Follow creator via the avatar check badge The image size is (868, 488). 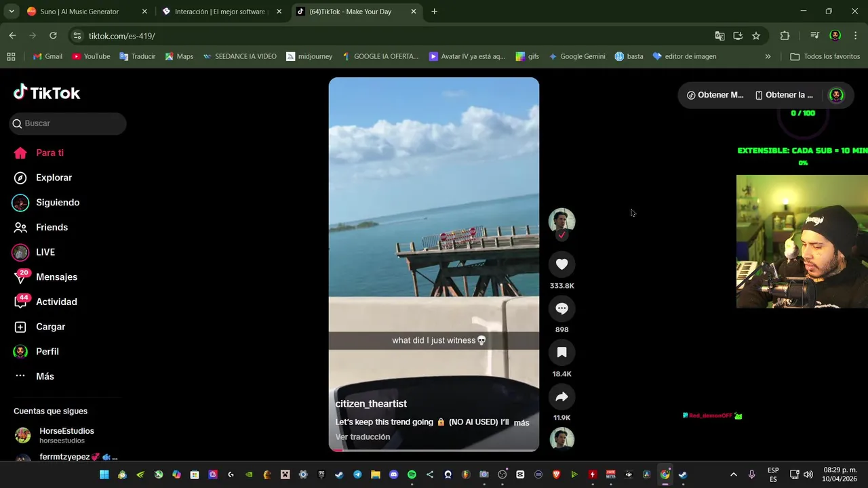561,235
